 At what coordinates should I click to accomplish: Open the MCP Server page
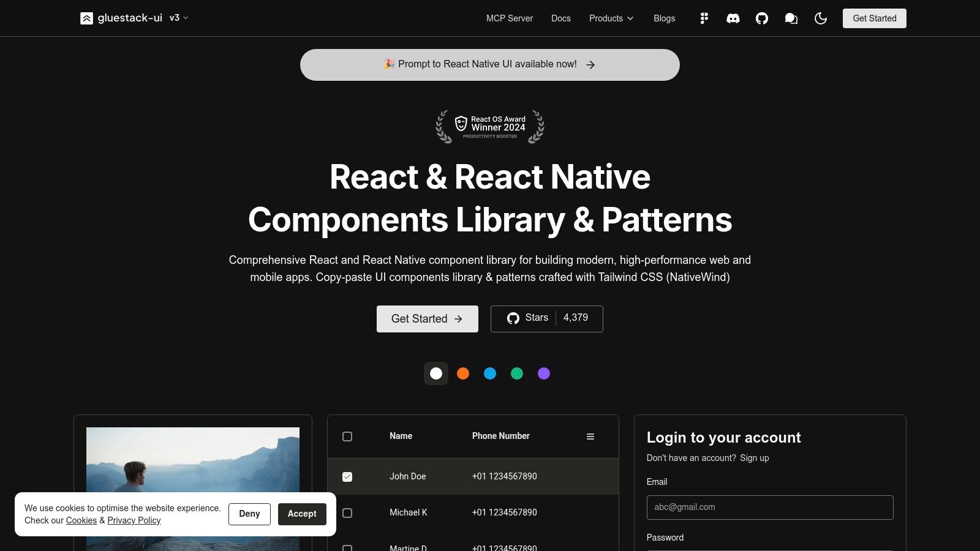510,18
